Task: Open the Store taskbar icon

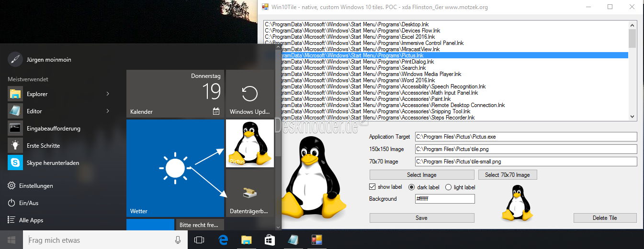Action: (x=270, y=240)
